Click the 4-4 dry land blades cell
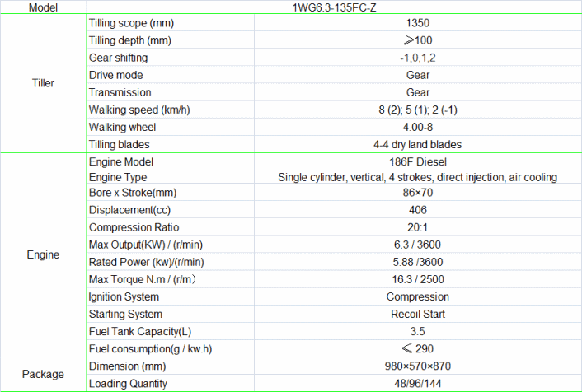The image size is (582, 392). pyautogui.click(x=417, y=144)
